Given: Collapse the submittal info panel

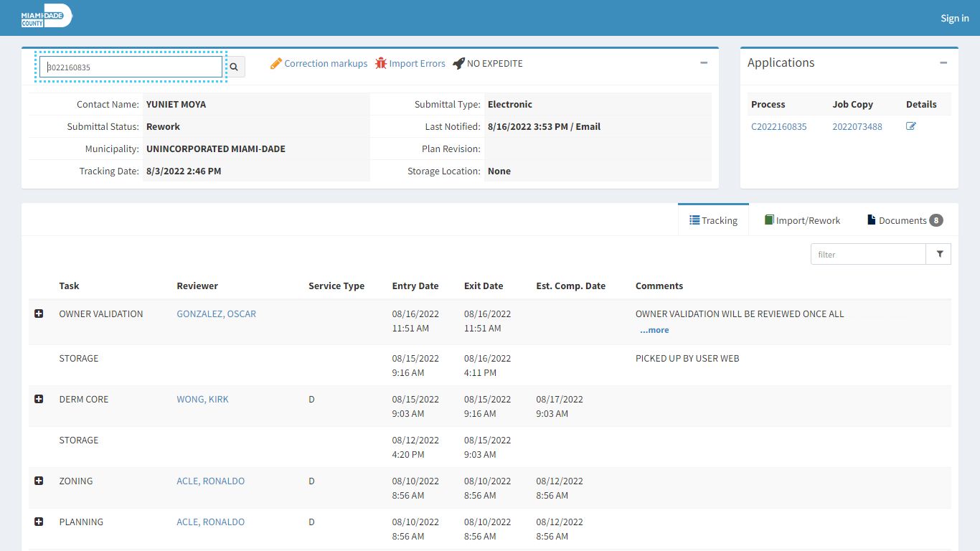Looking at the screenshot, I should (704, 62).
